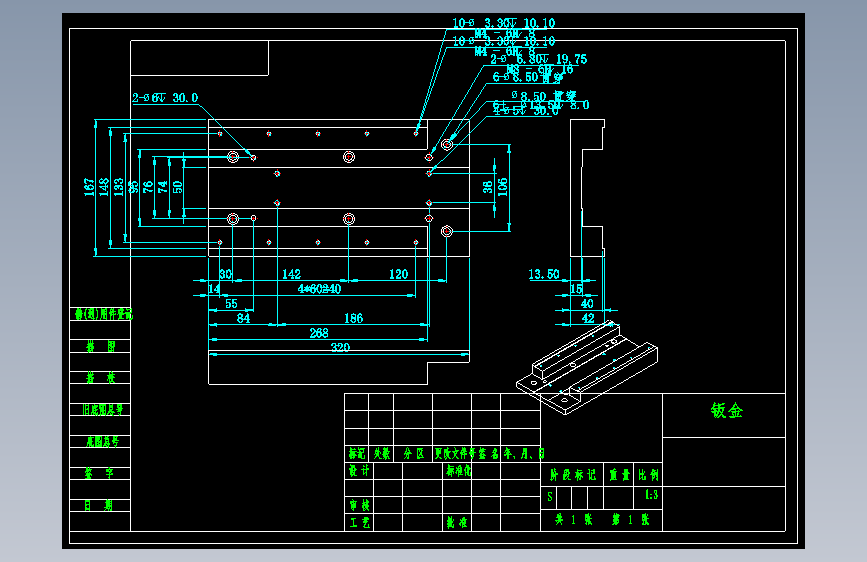This screenshot has height=562, width=867.
Task: Select the 84 dimension label
Action: [243, 318]
